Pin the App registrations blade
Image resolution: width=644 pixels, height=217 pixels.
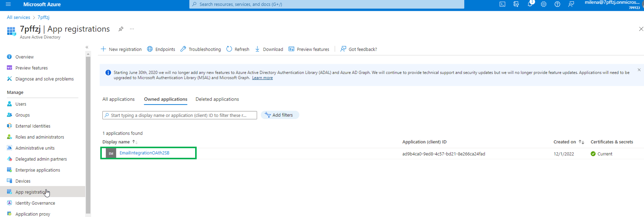click(x=121, y=29)
